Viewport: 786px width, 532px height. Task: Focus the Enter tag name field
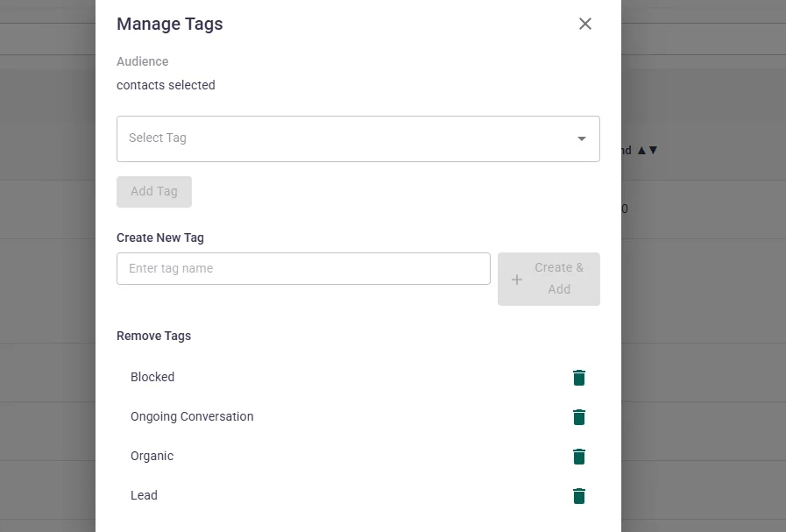click(303, 269)
